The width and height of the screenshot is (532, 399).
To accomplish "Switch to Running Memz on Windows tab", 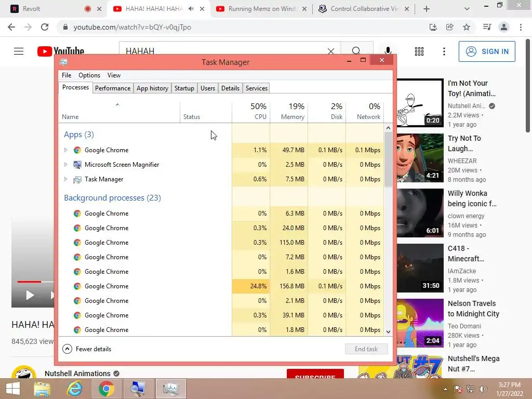I will (x=261, y=9).
